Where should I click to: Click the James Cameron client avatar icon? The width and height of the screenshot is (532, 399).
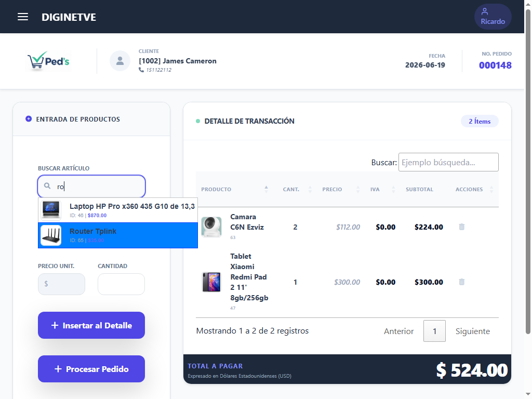(120, 61)
